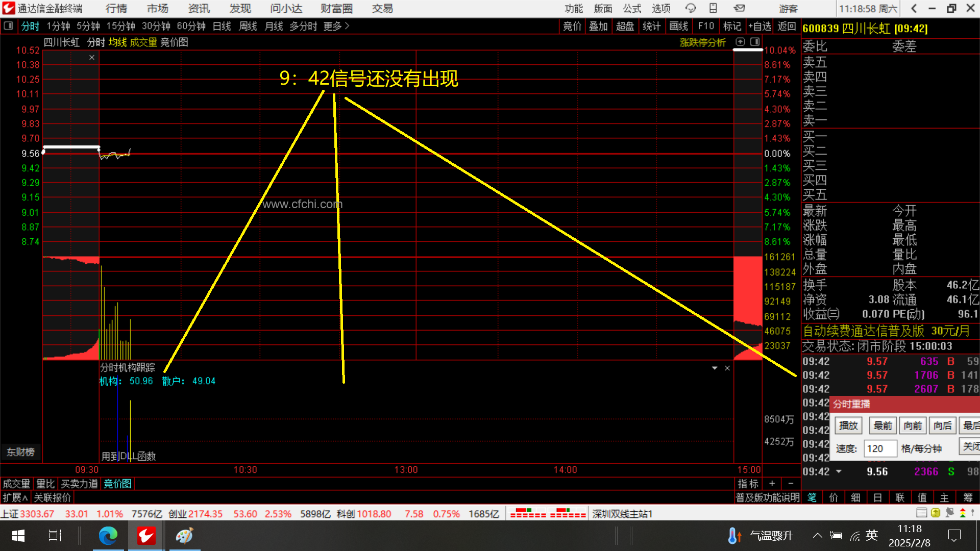The width and height of the screenshot is (980, 551).
Task: Click the back arrow icon in title bar
Action: click(x=914, y=9)
